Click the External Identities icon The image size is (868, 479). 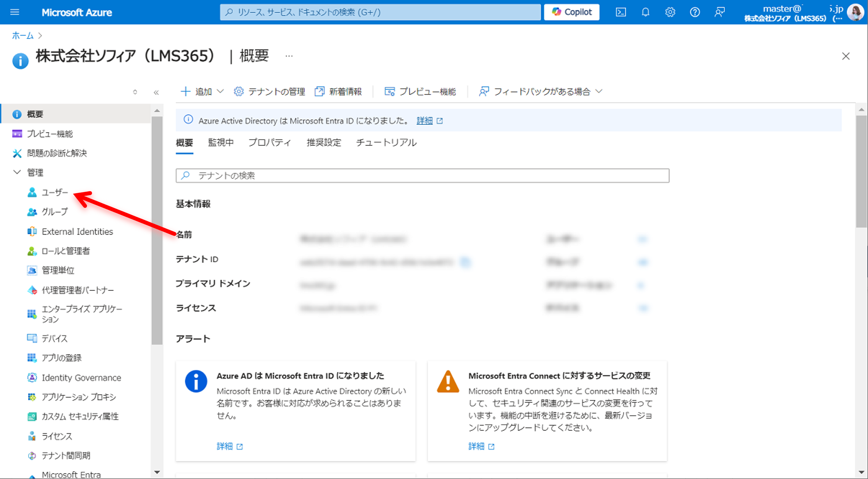[32, 232]
